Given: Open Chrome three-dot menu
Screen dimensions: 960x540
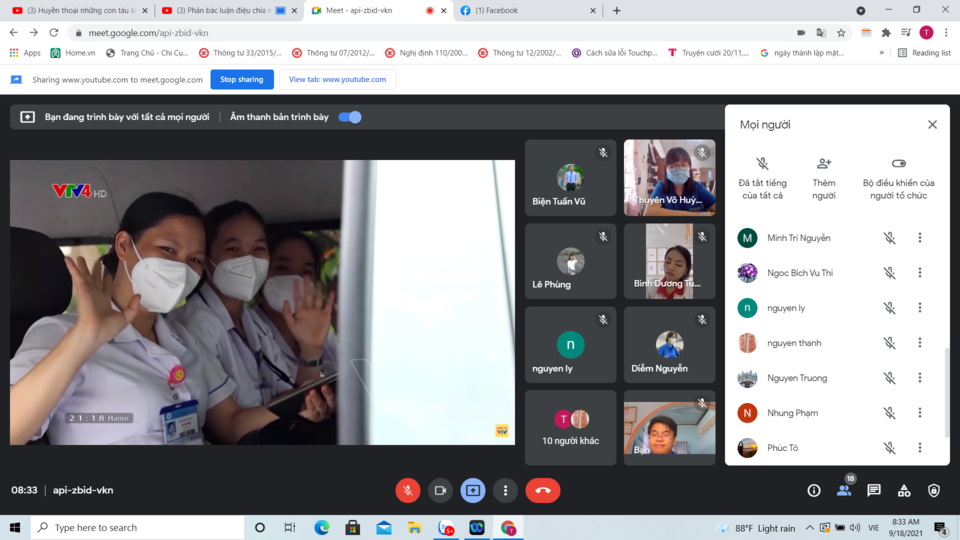Looking at the screenshot, I should pos(947,33).
